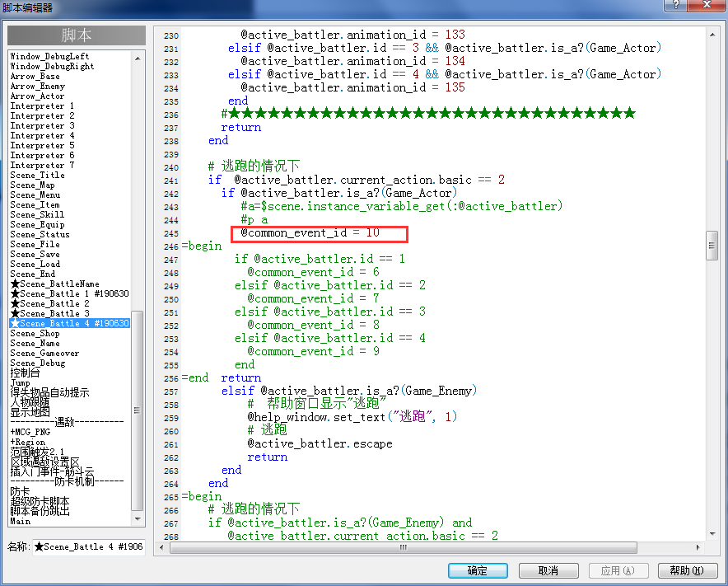Click line 245 @common_event_id = 10 code
The height and width of the screenshot is (586, 728).
[x=310, y=232]
